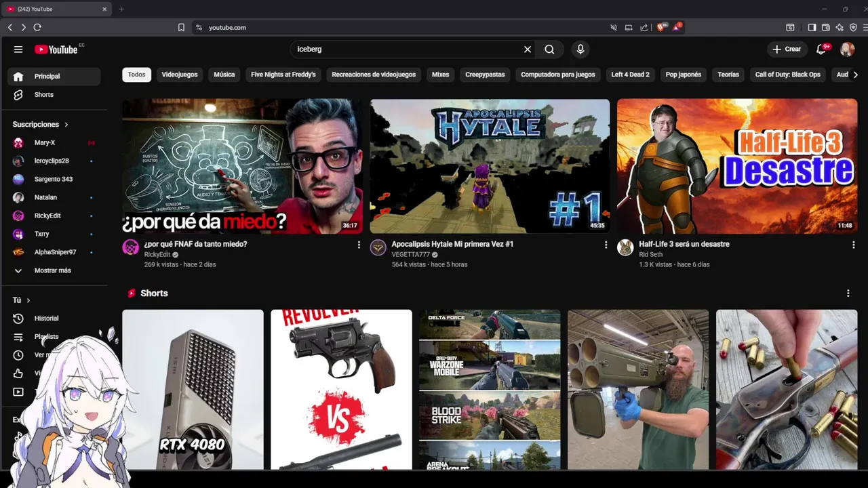Image resolution: width=868 pixels, height=488 pixels.
Task: Open options menu for FNAF video
Action: tap(359, 245)
